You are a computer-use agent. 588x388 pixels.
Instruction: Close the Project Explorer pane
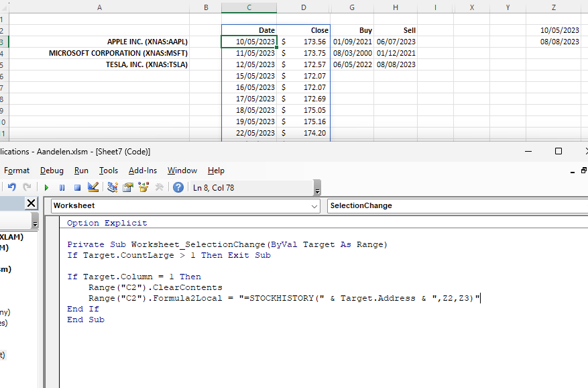(x=31, y=203)
